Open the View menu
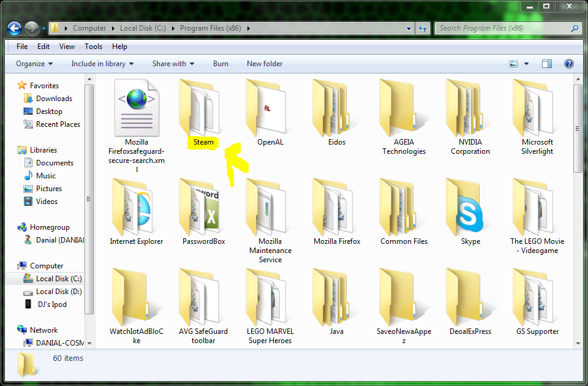 pos(67,47)
